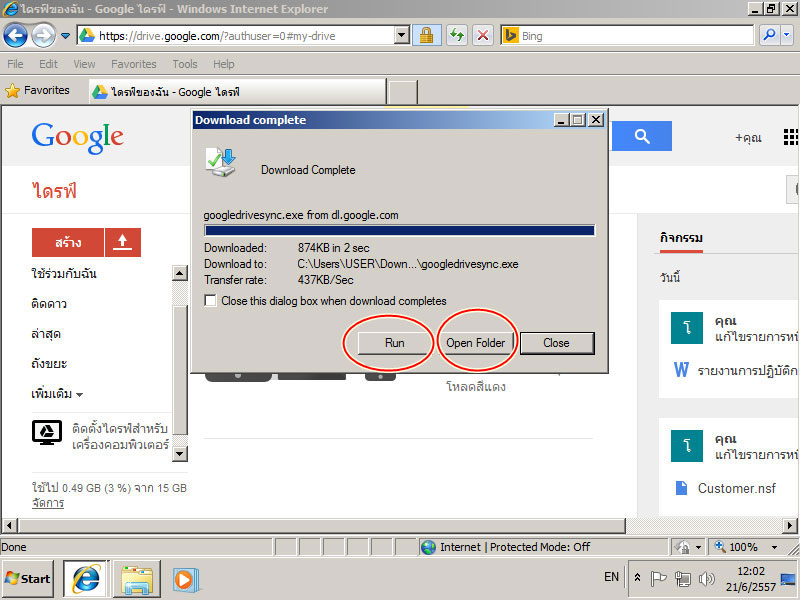Click the magnifier search button beside Bing
The image size is (800, 600).
pos(769,36)
